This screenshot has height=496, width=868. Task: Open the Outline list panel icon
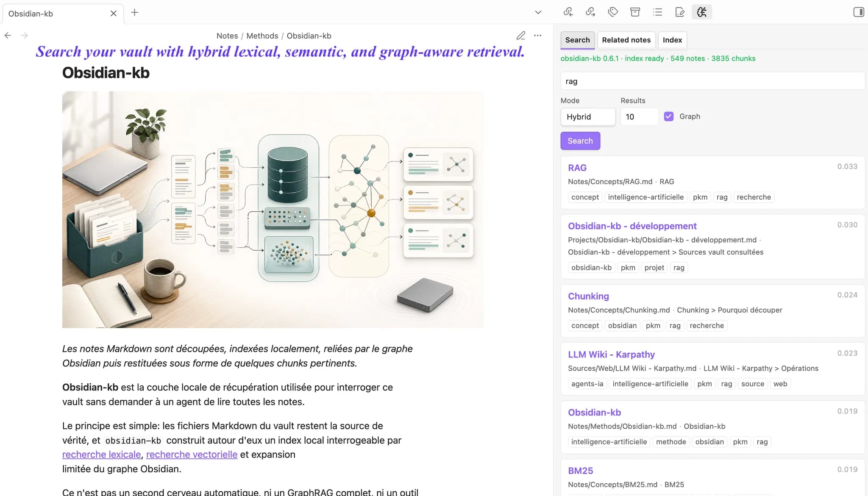click(657, 12)
